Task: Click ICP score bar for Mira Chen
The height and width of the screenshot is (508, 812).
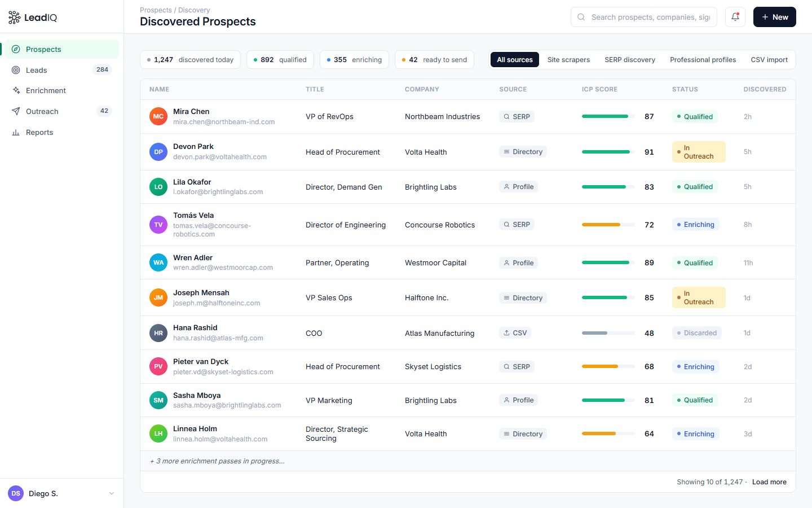Action: [x=608, y=116]
